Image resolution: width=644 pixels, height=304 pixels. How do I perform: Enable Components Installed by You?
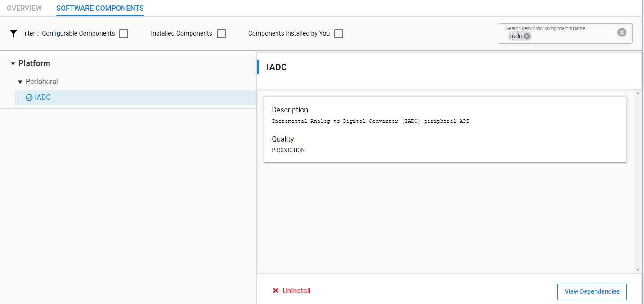coord(338,33)
